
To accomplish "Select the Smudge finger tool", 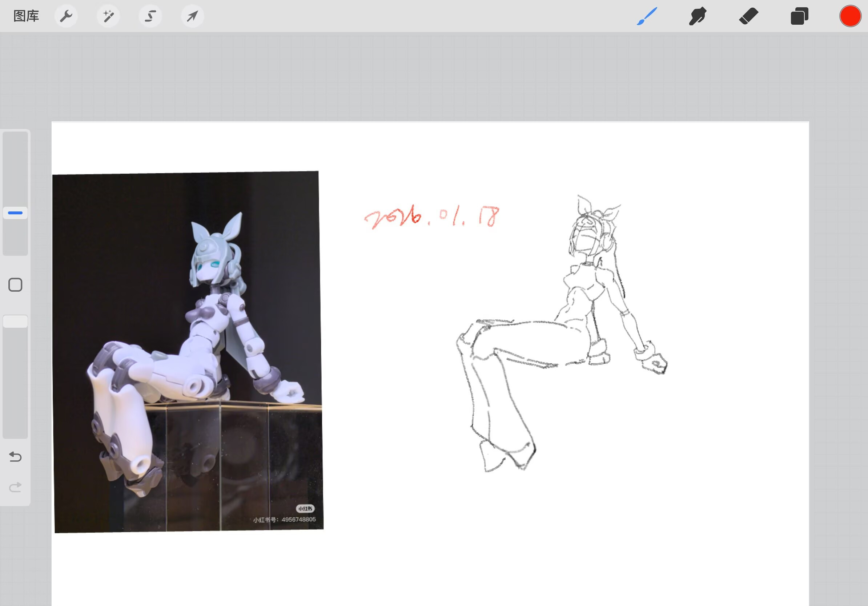I will (698, 16).
